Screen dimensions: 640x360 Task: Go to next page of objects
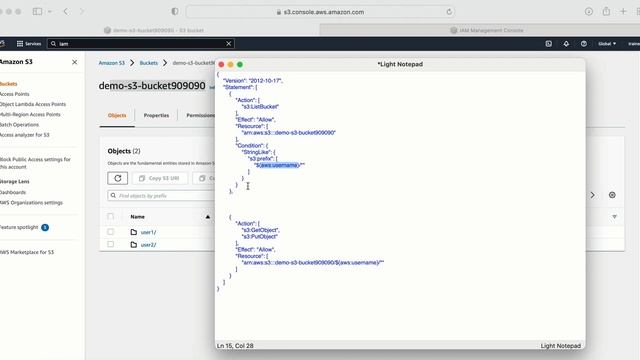pos(592,195)
